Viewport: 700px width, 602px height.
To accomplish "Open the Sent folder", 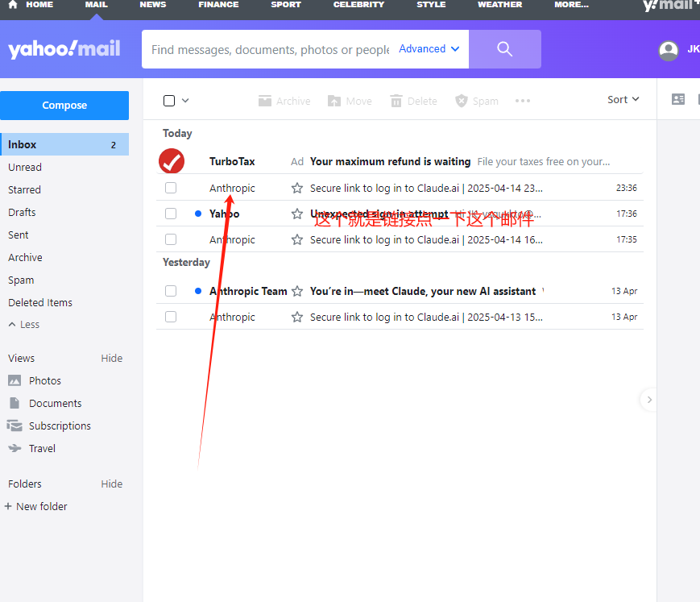I will 19,235.
